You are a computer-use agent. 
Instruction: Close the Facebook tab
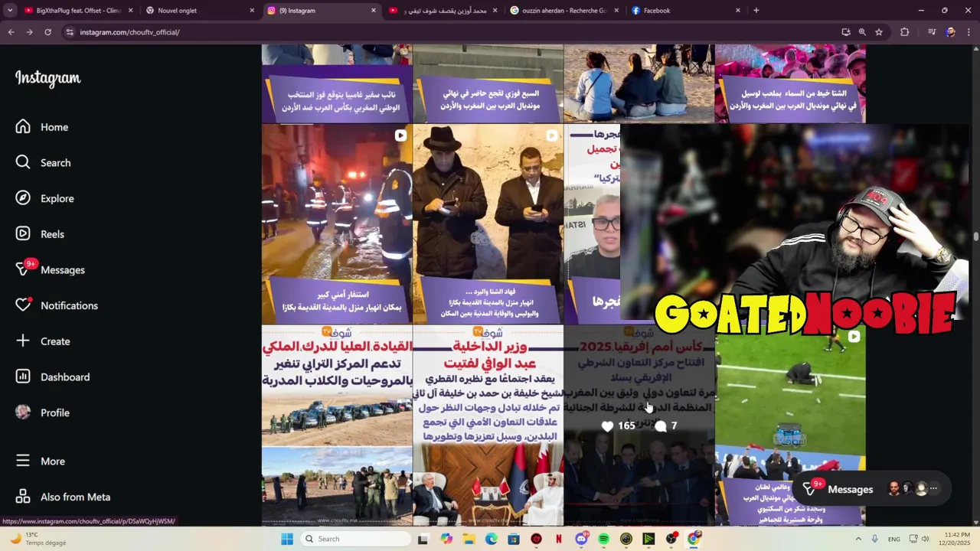738,11
